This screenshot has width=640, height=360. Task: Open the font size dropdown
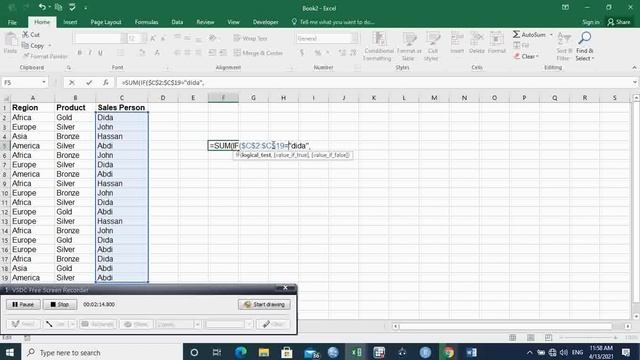coord(143,38)
